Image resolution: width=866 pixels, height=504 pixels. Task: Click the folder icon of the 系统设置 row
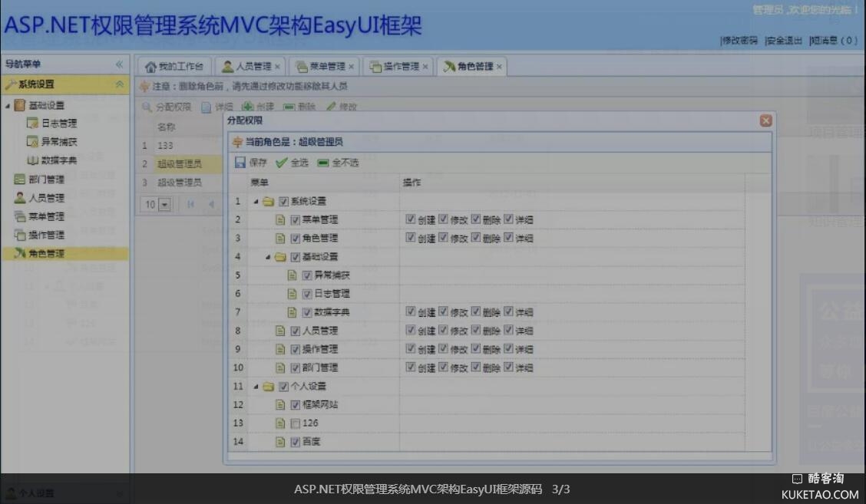point(269,202)
